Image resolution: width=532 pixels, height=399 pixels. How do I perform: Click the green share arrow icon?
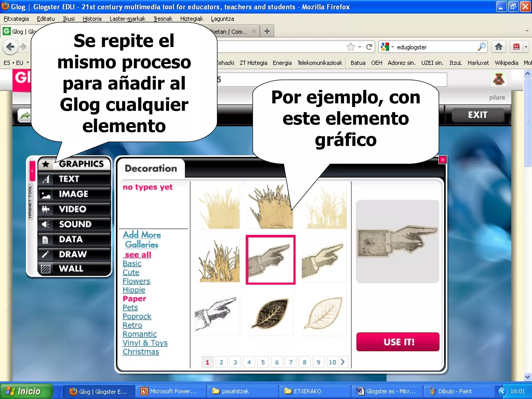click(x=25, y=116)
